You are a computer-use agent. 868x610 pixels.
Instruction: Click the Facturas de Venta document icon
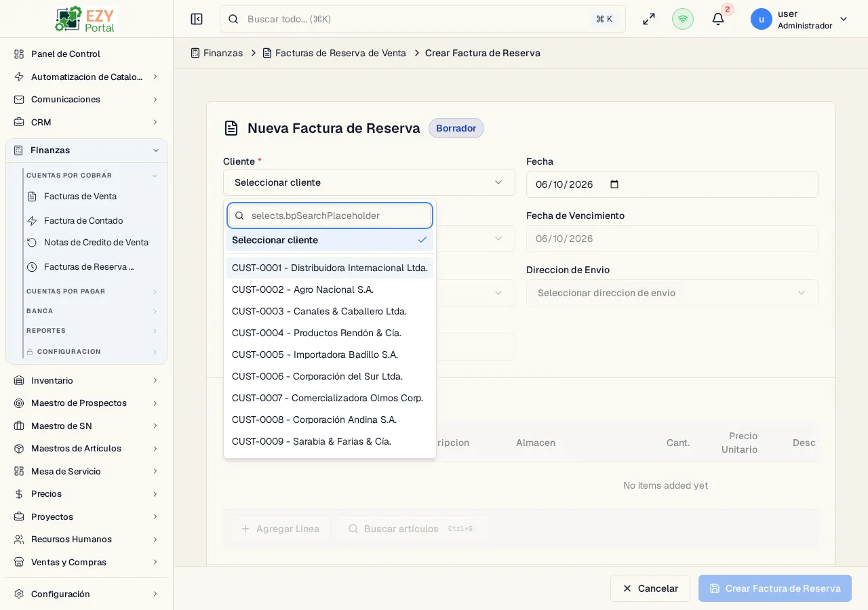32,196
